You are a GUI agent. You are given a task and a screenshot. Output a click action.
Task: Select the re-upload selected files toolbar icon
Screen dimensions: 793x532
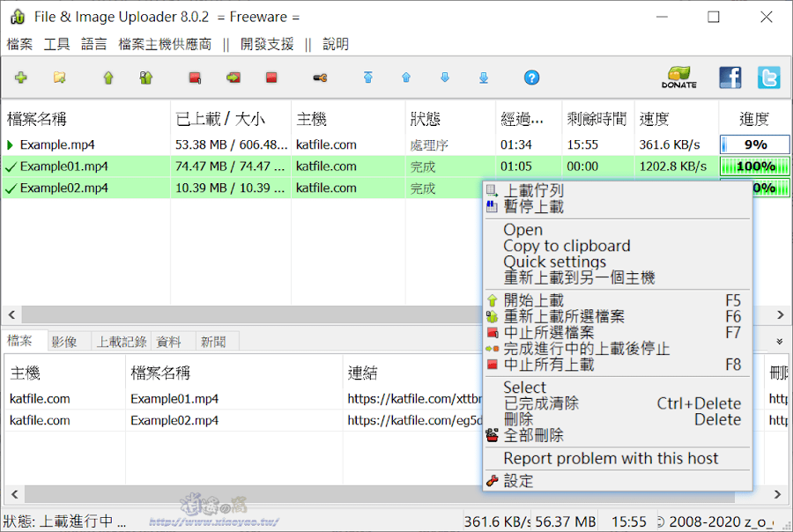tap(145, 78)
